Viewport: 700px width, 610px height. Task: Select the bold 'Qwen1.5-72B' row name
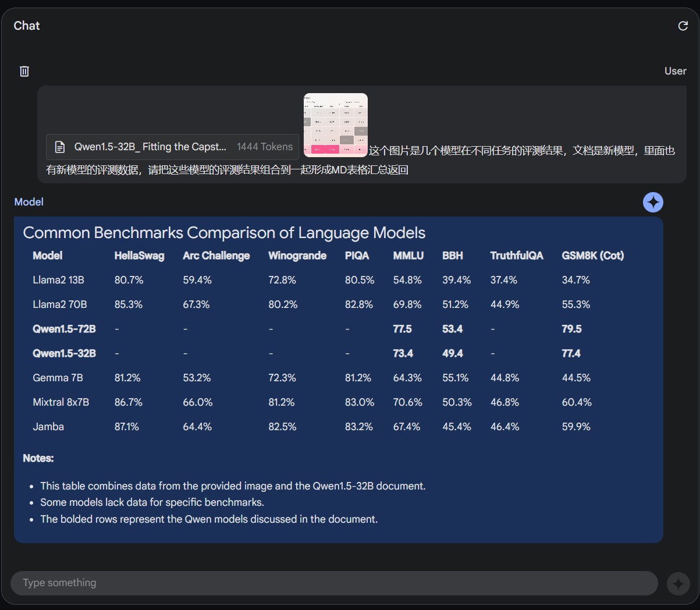click(65, 329)
